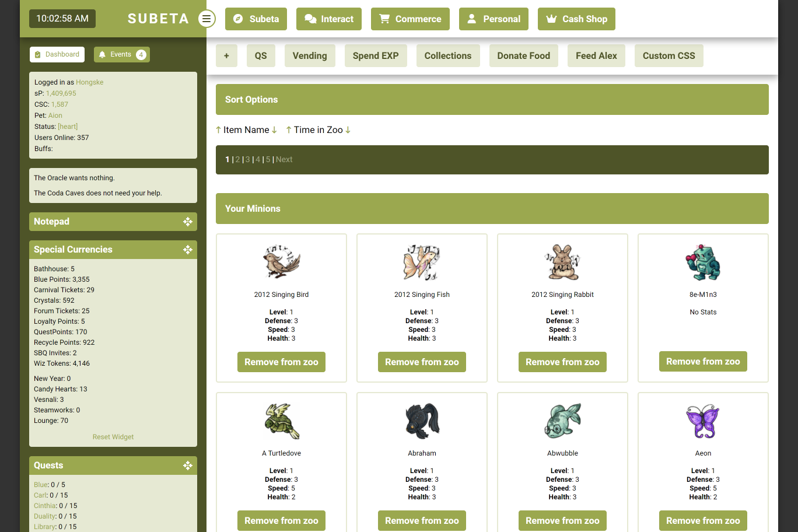798x532 pixels.
Task: Click the move icon on Quests widget
Action: click(187, 466)
